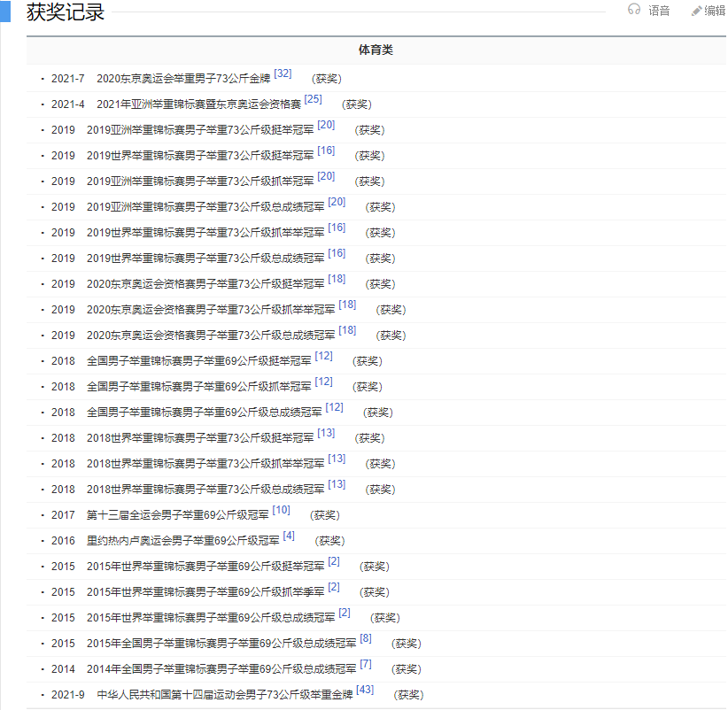Open reference [18] on 2020东京奥运会资格赛 总成绩冠军 row
The width and height of the screenshot is (728, 710).
[x=347, y=330]
